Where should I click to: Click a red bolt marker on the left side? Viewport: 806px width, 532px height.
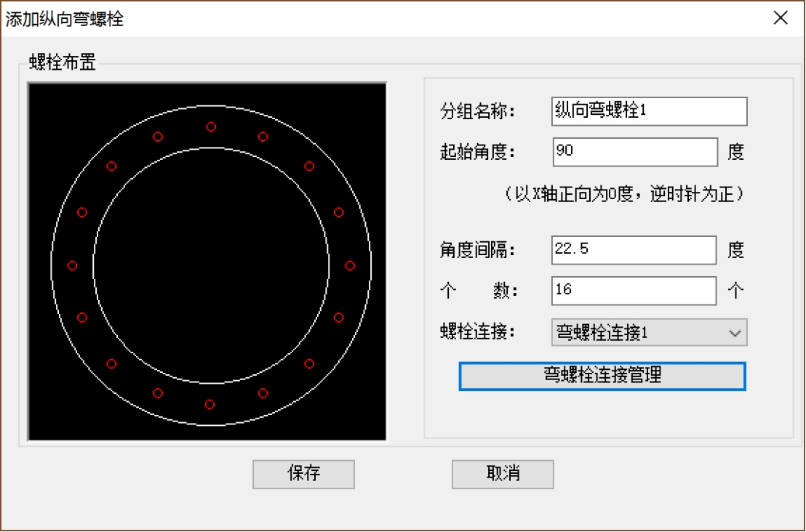tap(73, 266)
